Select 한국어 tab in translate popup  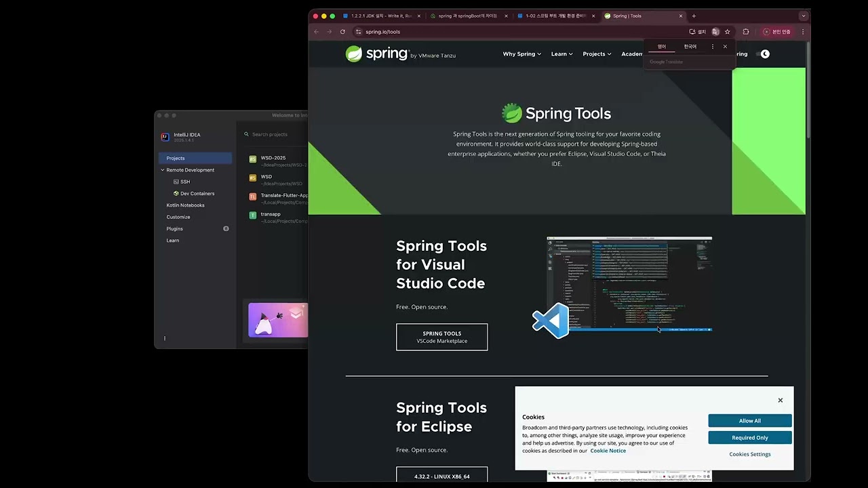[690, 47]
